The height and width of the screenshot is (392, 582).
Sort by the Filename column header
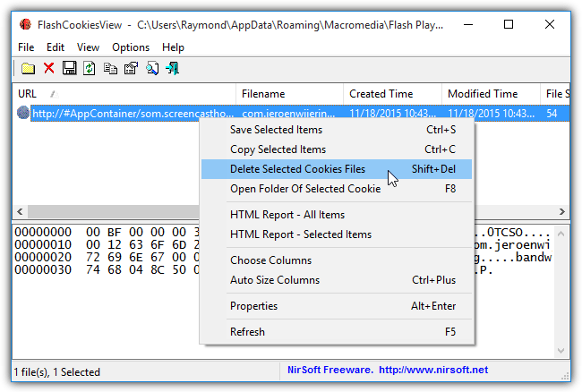click(289, 94)
